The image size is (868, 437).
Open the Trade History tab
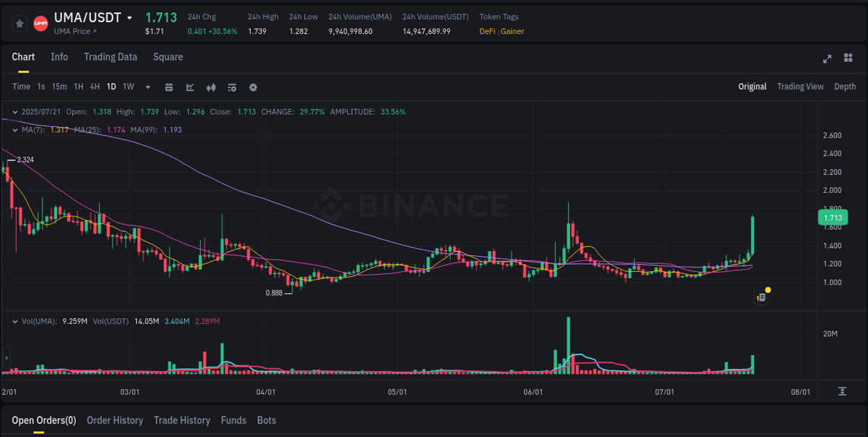[x=182, y=420]
